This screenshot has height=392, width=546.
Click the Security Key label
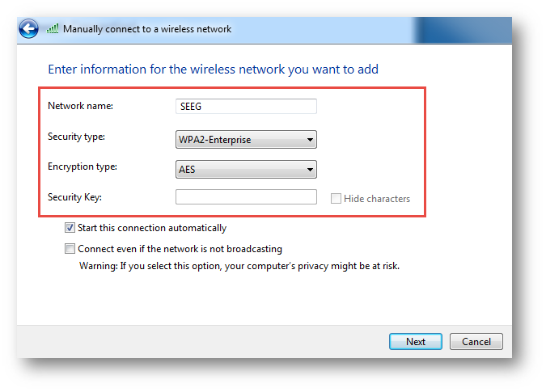74,197
